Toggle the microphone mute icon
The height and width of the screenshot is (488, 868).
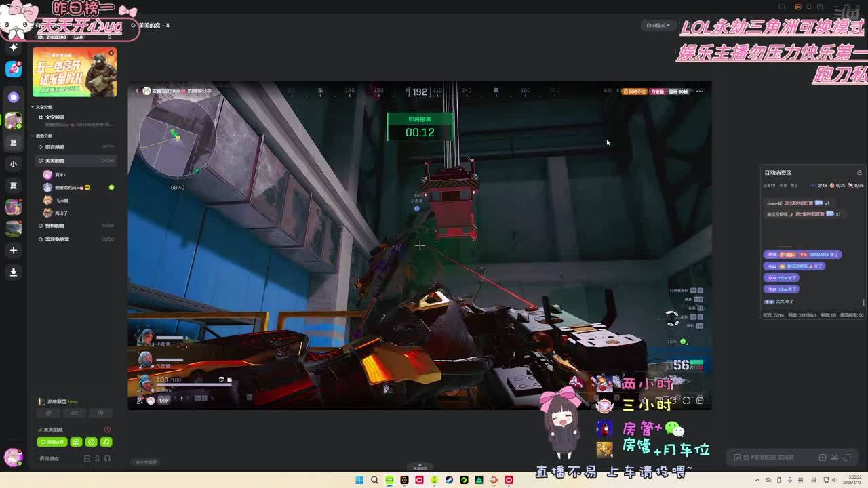click(97, 459)
